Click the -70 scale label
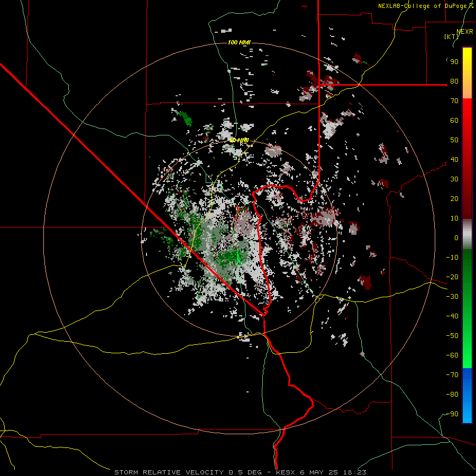 452,375
